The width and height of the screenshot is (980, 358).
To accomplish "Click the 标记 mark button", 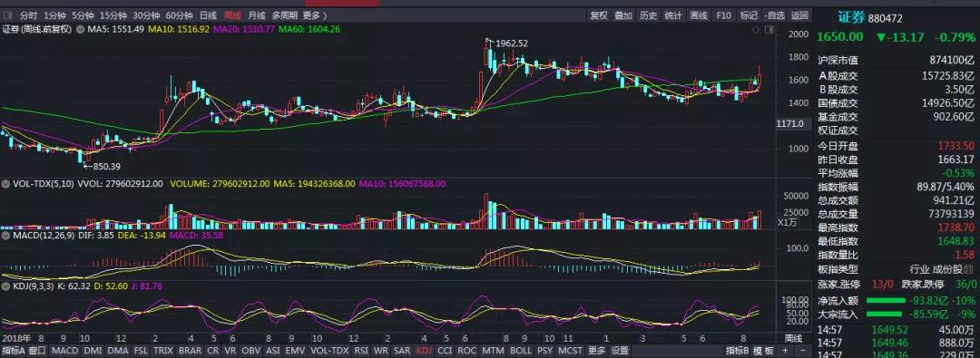I will [748, 15].
